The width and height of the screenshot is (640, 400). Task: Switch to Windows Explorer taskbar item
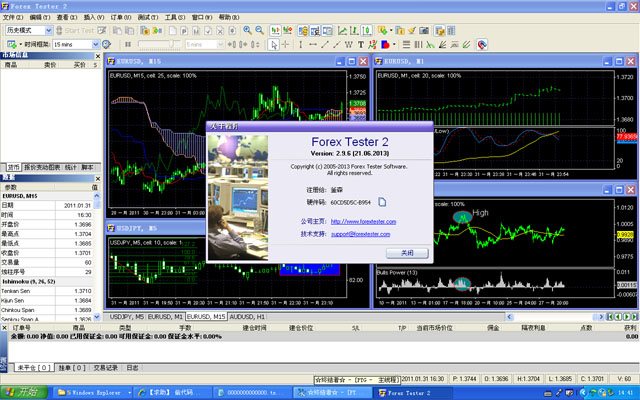(x=94, y=393)
